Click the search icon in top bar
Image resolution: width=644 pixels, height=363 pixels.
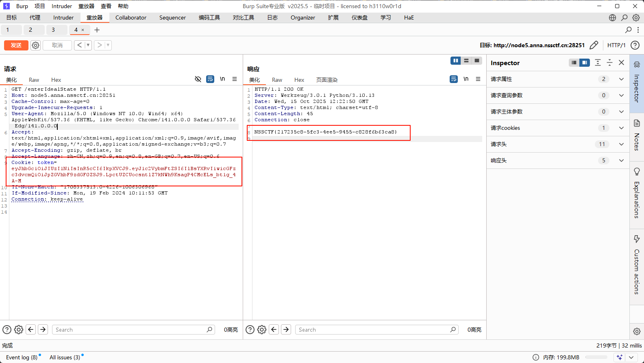624,17
